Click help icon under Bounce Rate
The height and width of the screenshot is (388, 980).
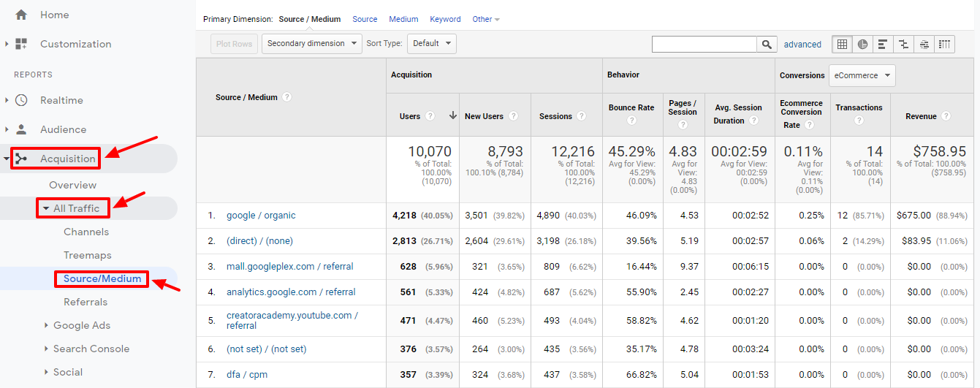[631, 121]
